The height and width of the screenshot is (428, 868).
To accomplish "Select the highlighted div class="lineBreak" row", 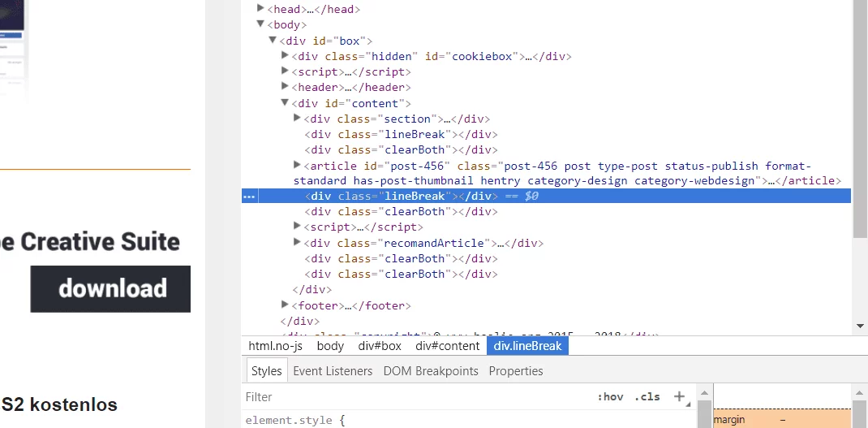I will tap(547, 196).
